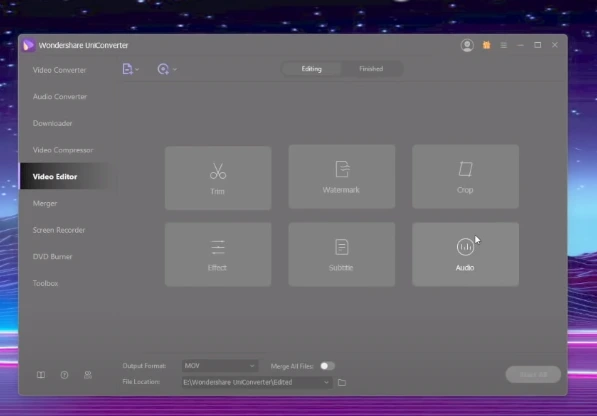The image size is (597, 416).
Task: Open the hamburger menu in title bar
Action: pos(503,45)
